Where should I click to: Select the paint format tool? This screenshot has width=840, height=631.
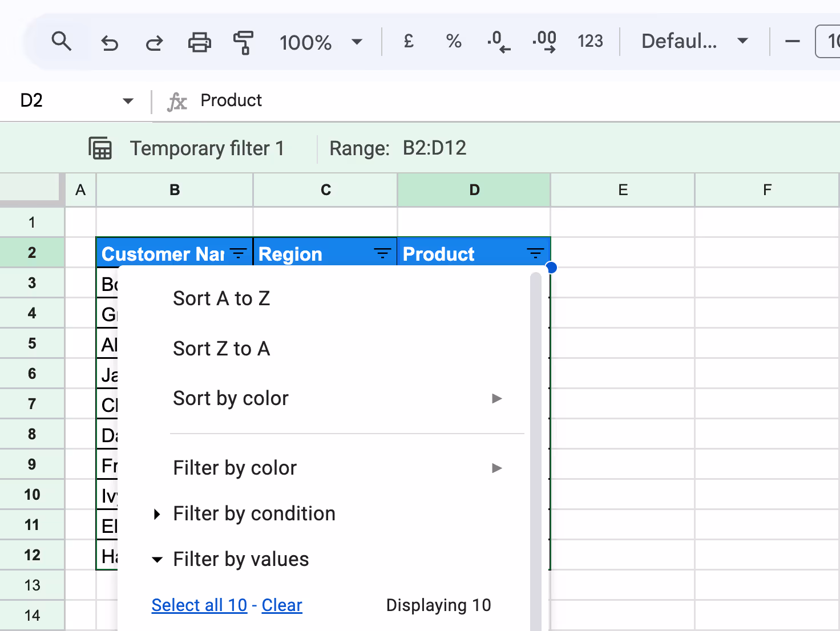click(243, 42)
